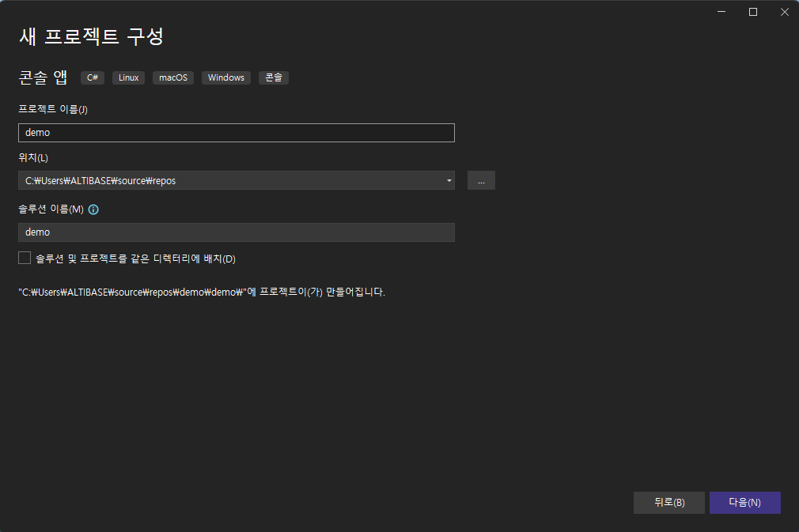Go back with the 뒤로(B) button
Viewport: 799px width, 532px height.
668,503
